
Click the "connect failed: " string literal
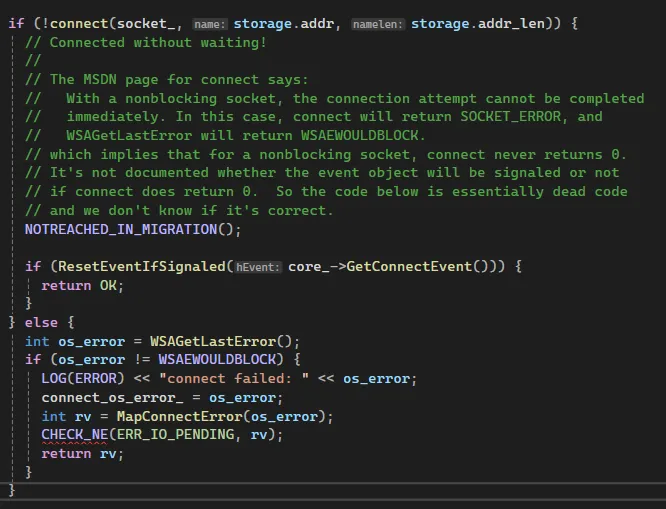tap(234, 378)
